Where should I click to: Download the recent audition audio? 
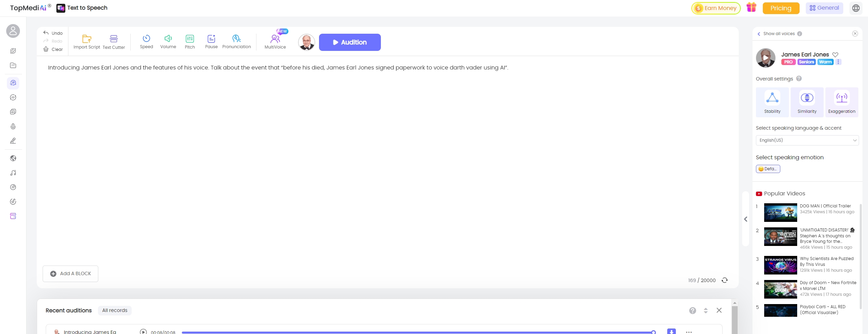pyautogui.click(x=671, y=332)
